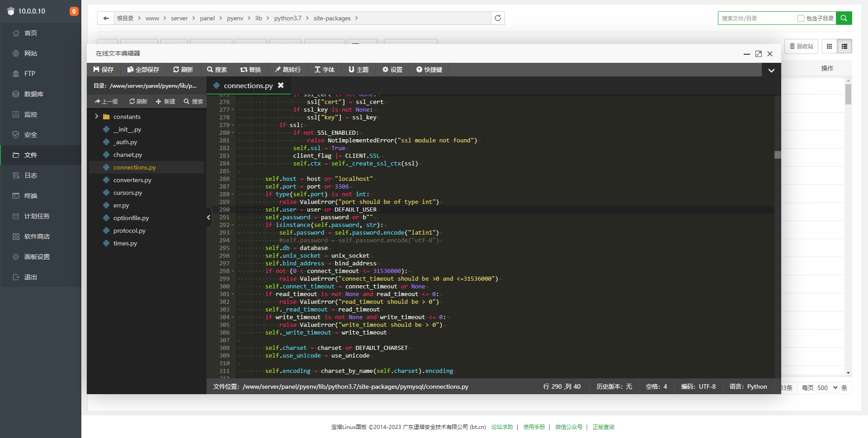Focus the 搜索文件/目录 search field
The height and width of the screenshot is (438, 868).
tap(757, 18)
